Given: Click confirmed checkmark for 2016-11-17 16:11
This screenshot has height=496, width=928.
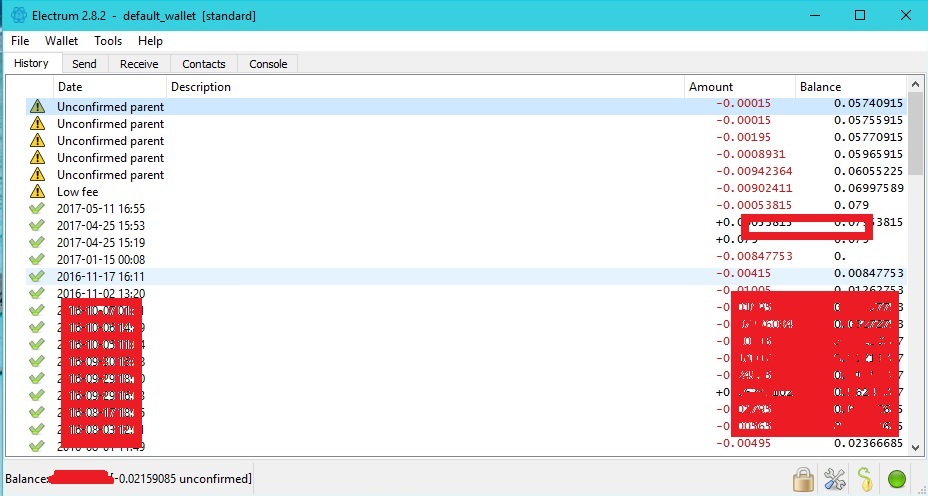Looking at the screenshot, I should pos(37,276).
